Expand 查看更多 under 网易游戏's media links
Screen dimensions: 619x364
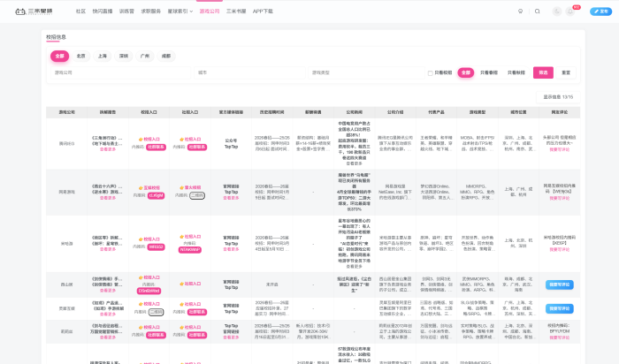[231, 198]
